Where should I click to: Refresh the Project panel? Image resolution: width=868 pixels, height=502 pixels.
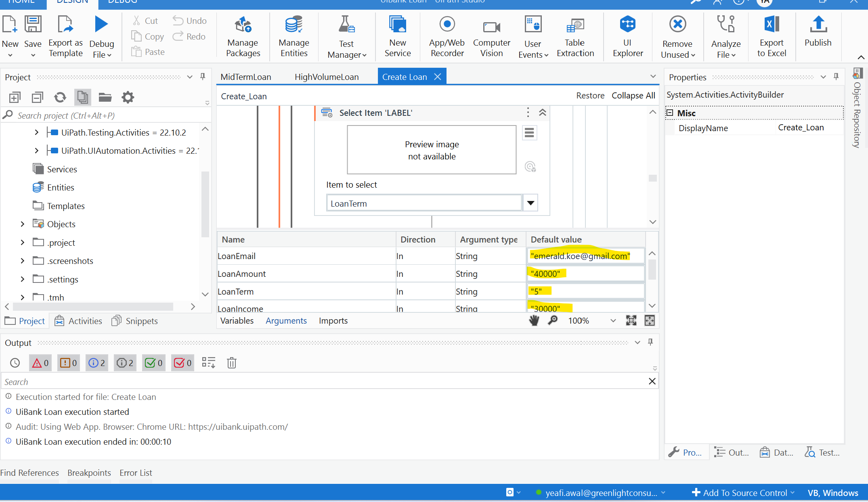point(60,97)
